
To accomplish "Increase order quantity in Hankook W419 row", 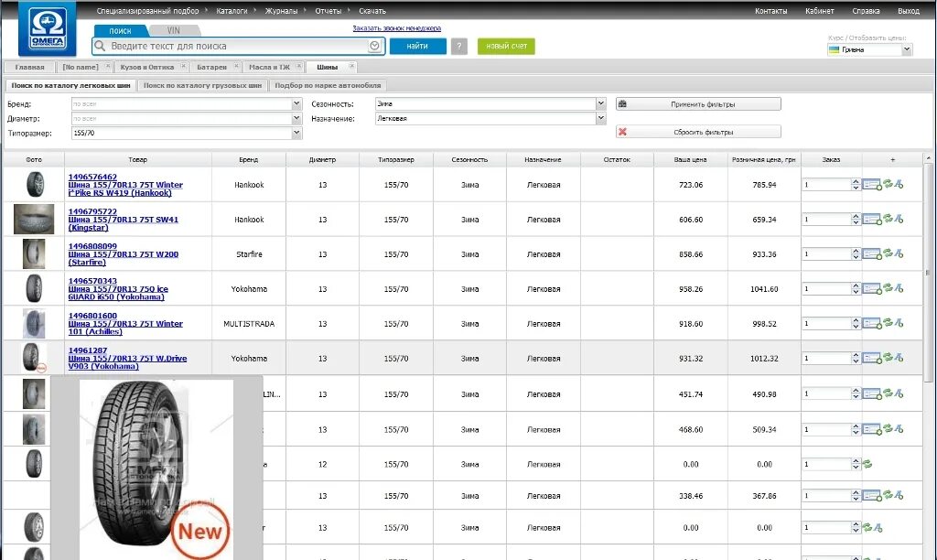I will (x=856, y=182).
